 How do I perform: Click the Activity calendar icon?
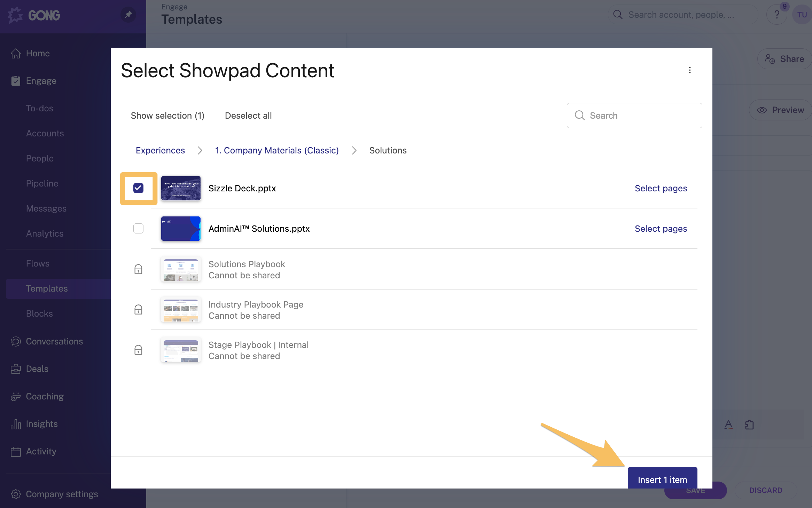[16, 451]
